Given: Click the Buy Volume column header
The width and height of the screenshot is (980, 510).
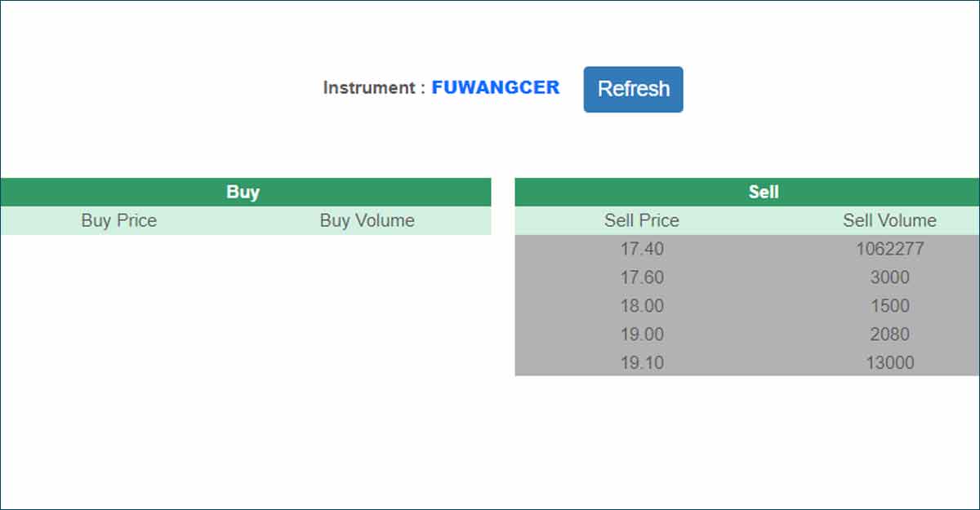Looking at the screenshot, I should click(367, 220).
